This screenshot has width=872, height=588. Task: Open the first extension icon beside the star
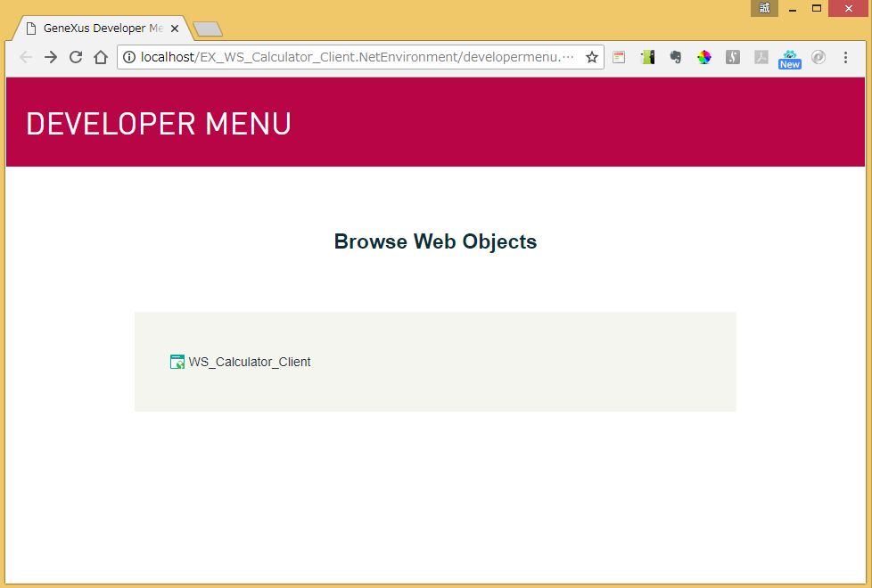tap(619, 57)
